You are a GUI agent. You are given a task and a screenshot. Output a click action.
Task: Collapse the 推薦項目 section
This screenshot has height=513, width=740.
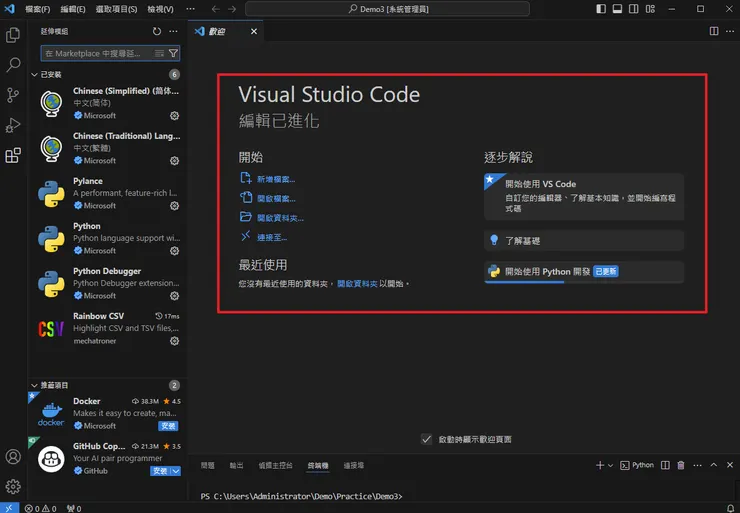tap(35, 385)
